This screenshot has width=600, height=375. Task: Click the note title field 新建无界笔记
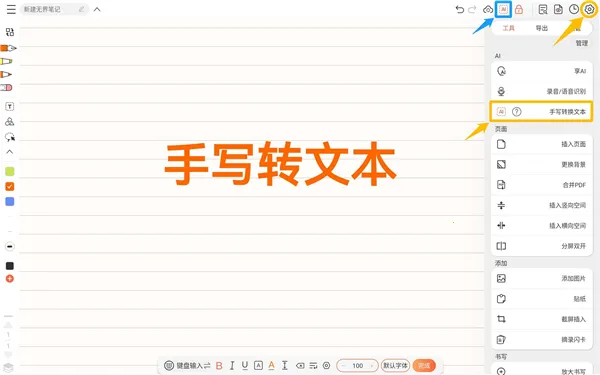[54, 10]
